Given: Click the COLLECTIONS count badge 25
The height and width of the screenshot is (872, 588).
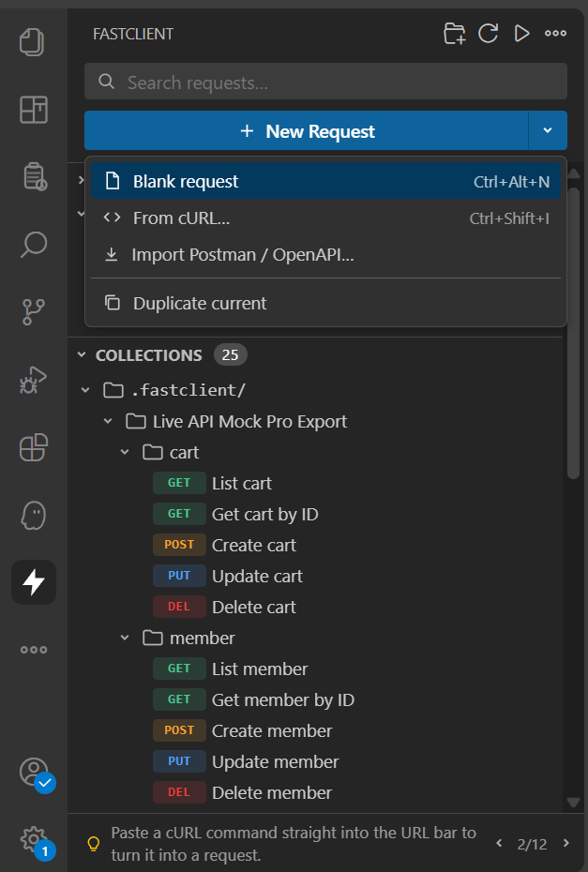Looking at the screenshot, I should [231, 354].
